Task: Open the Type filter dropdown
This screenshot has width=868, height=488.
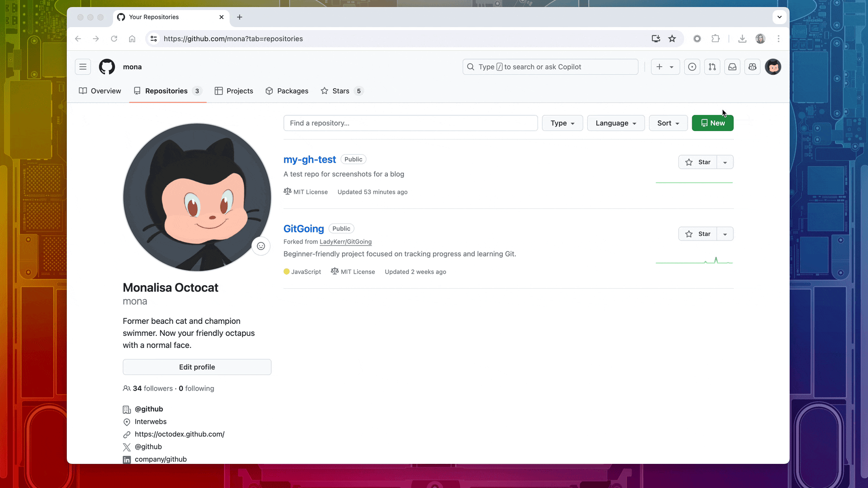Action: (x=562, y=123)
